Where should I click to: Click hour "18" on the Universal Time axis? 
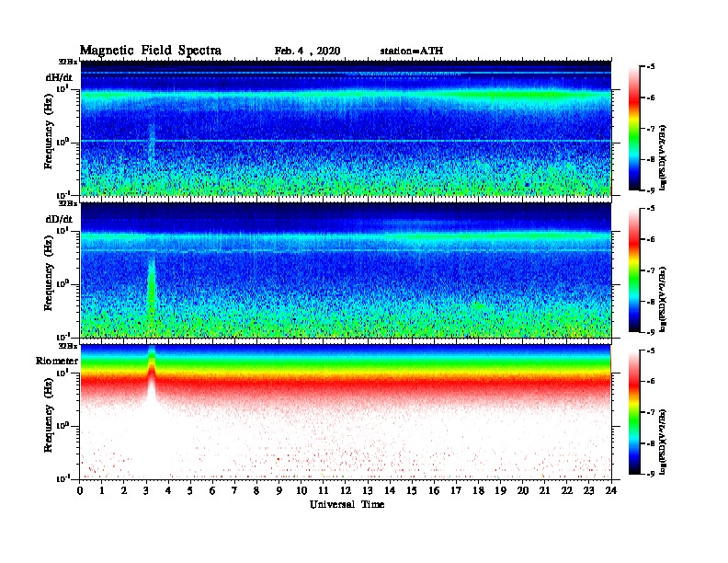coord(479,490)
